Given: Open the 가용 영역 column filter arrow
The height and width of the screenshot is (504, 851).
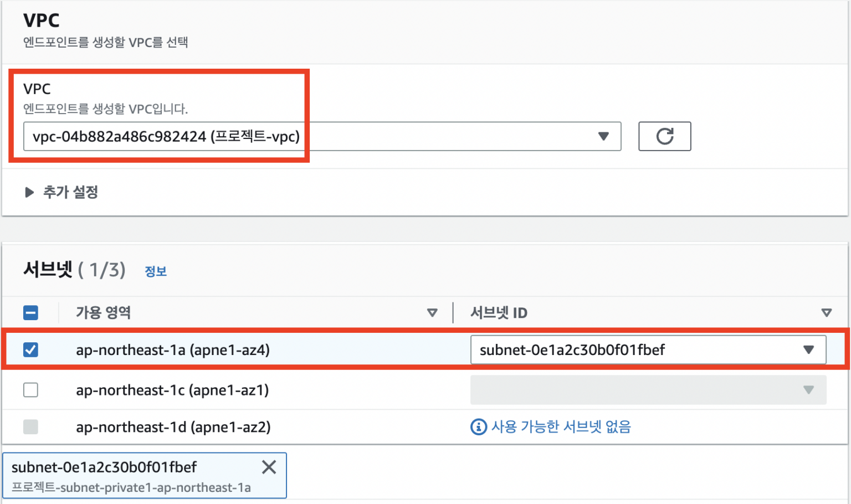Looking at the screenshot, I should 432,312.
